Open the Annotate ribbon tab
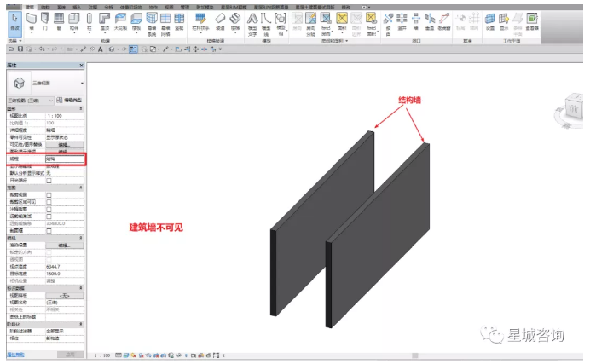This screenshot has height=364, width=590. click(93, 7)
